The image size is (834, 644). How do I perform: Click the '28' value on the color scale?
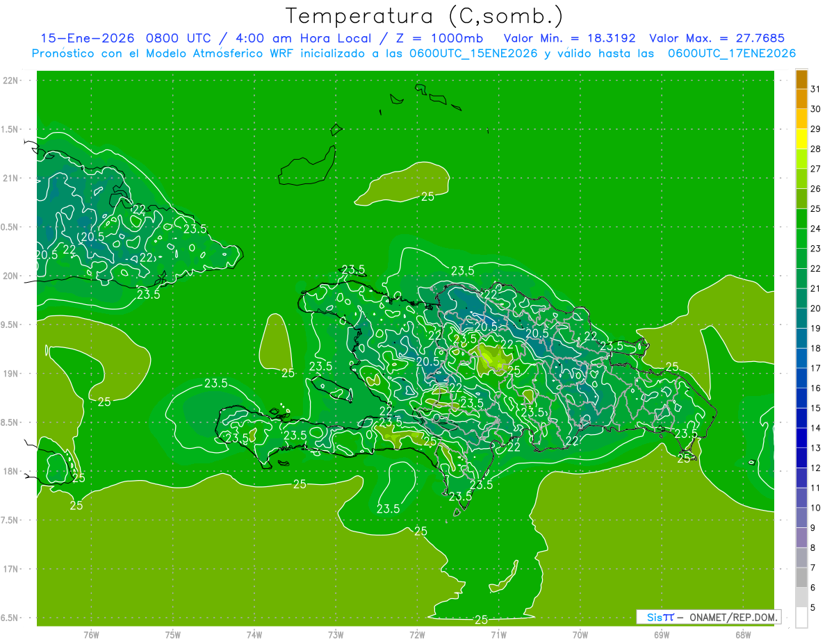816,149
